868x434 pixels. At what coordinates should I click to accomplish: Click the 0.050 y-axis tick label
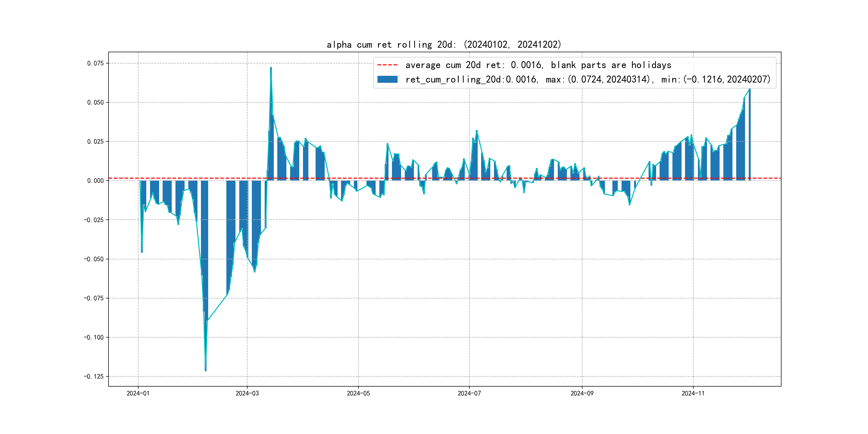[x=95, y=102]
